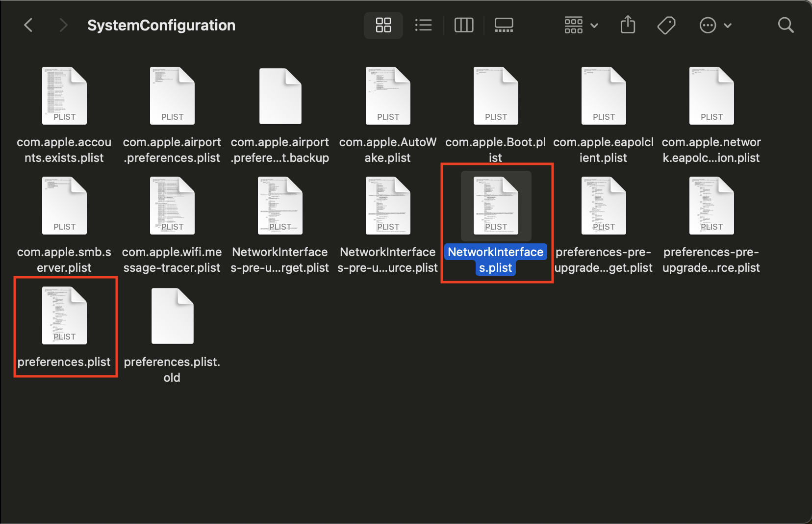The image size is (812, 524).
Task: Click the back navigation arrow
Action: [28, 25]
